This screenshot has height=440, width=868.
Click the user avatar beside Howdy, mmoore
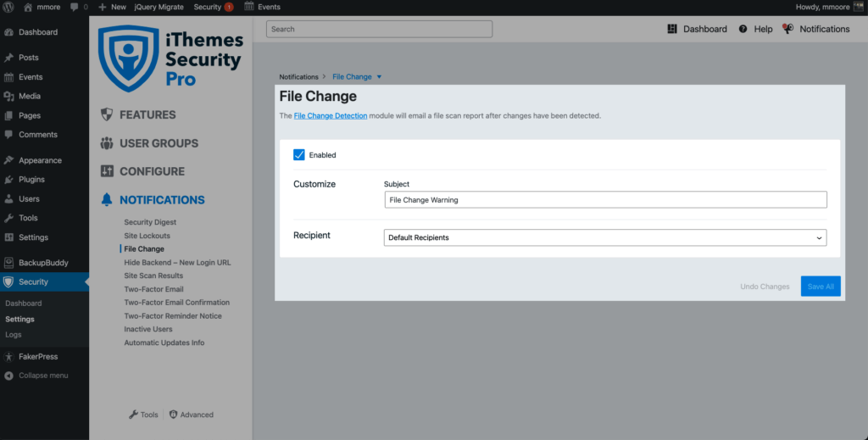(859, 7)
